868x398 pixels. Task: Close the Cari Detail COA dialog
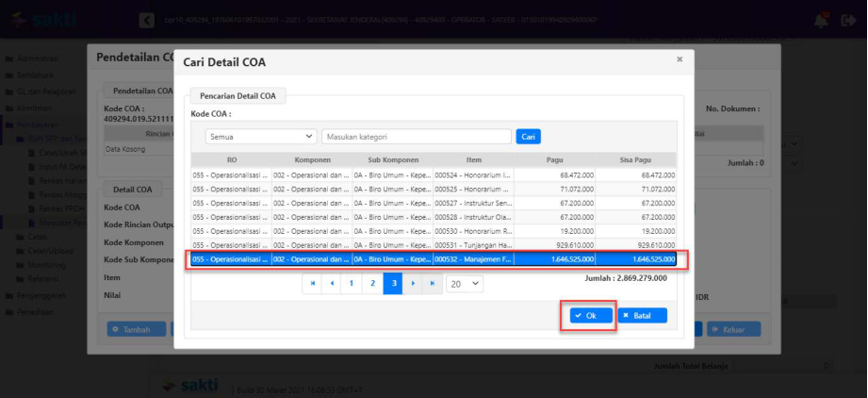tap(680, 59)
